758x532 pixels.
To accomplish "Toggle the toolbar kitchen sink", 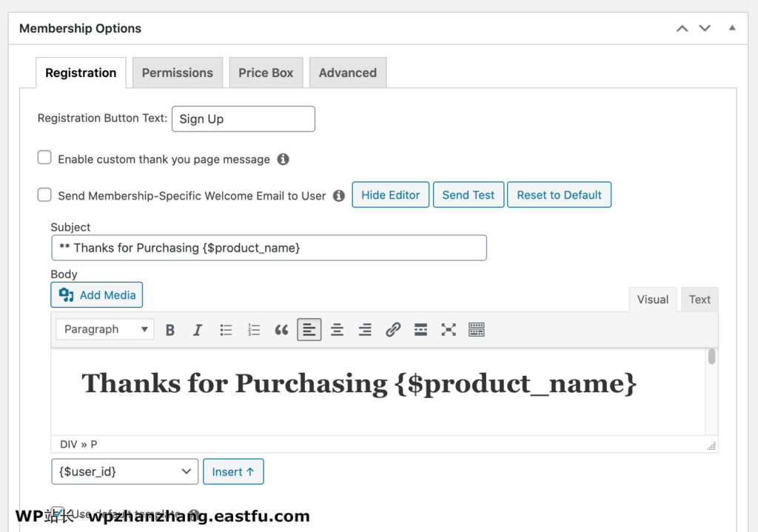I will 477,330.
